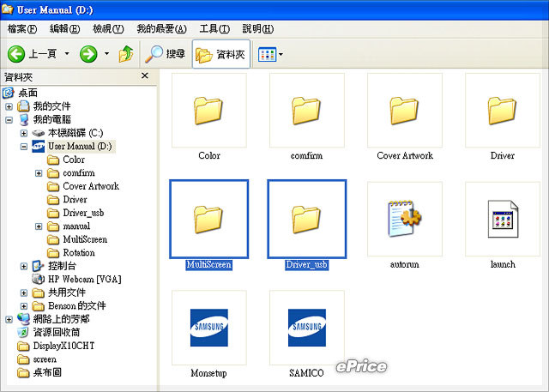This screenshot has width=549, height=392.
Task: Select Color folder in tree
Action: [x=74, y=160]
